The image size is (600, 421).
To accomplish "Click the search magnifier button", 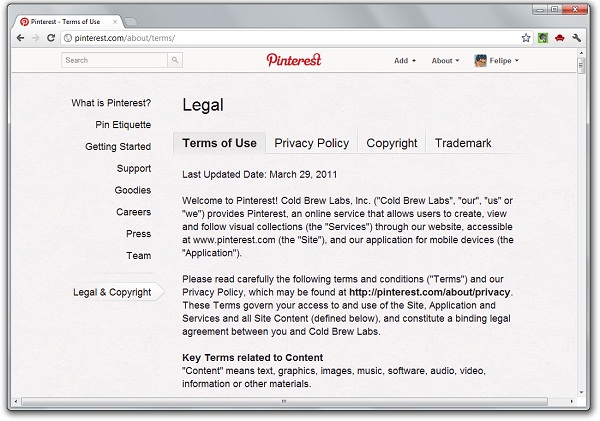I will pyautogui.click(x=175, y=60).
